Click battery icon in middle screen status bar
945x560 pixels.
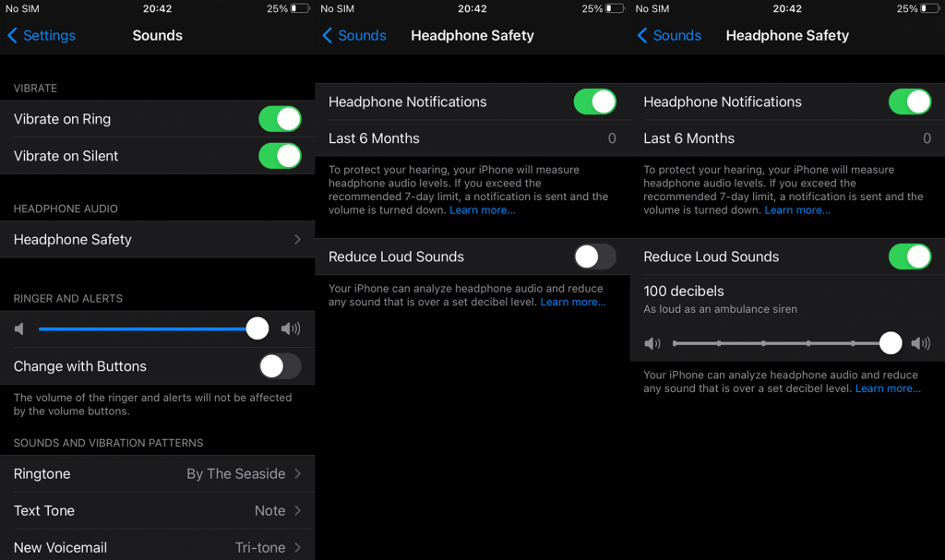[616, 8]
